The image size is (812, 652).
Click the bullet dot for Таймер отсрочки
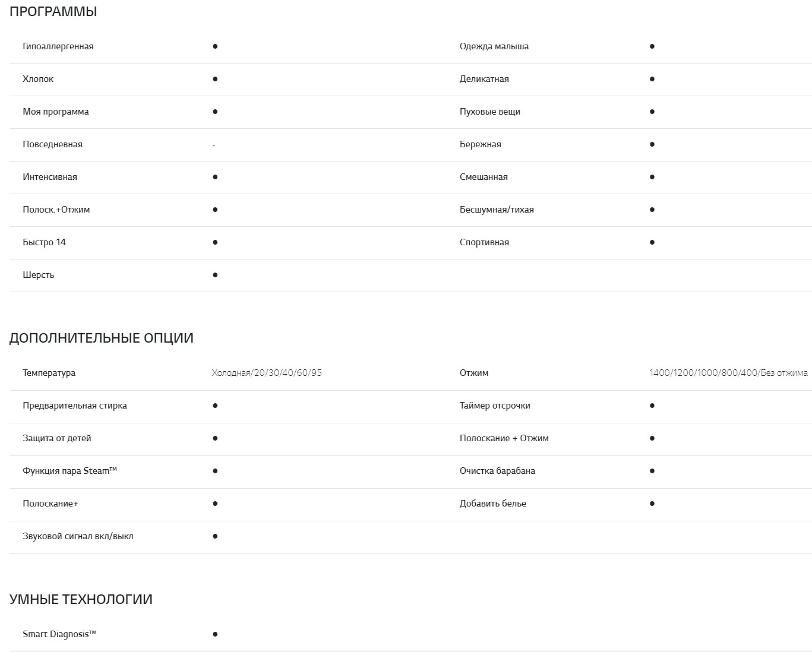pos(652,406)
